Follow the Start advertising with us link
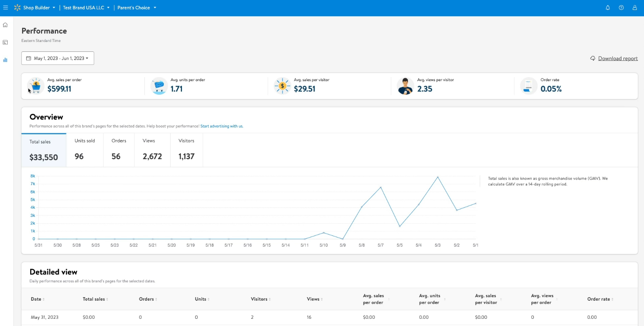This screenshot has height=326, width=644. pos(222,126)
